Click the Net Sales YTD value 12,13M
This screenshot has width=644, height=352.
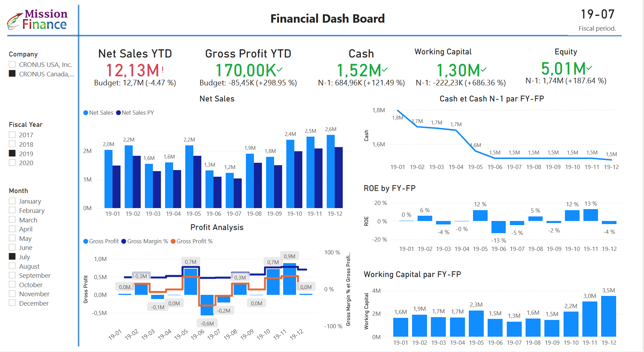coord(132,70)
